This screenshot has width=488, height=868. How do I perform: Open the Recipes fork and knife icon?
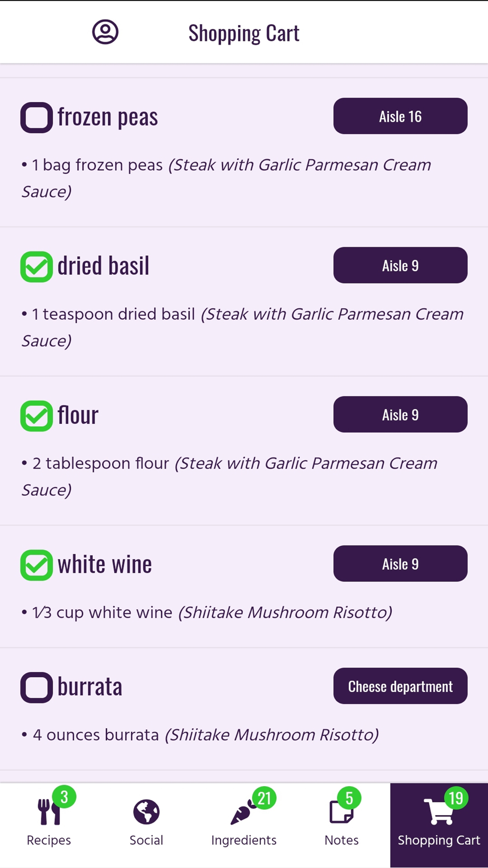pyautogui.click(x=49, y=812)
